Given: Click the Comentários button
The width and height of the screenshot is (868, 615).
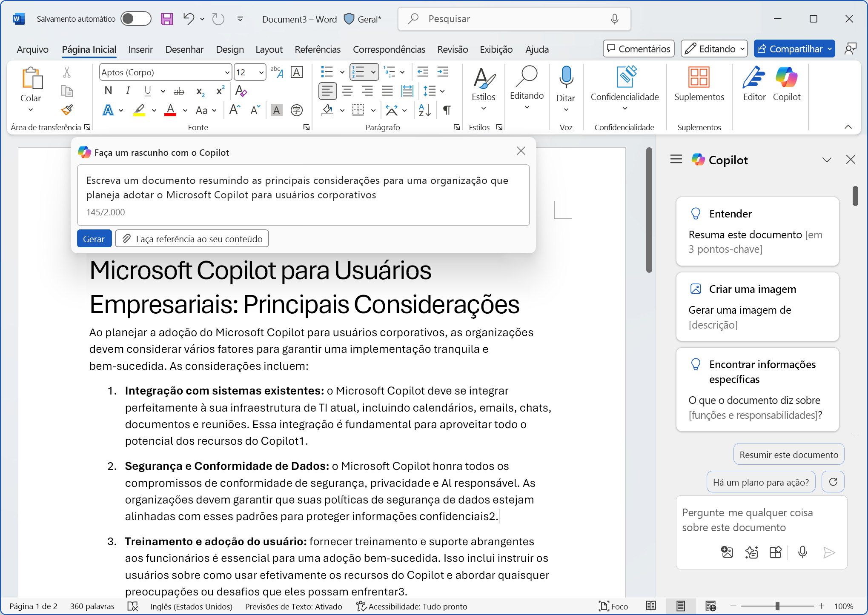Looking at the screenshot, I should point(639,49).
